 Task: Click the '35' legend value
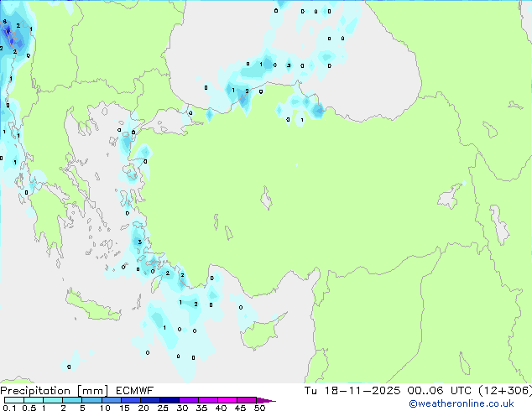(201, 408)
